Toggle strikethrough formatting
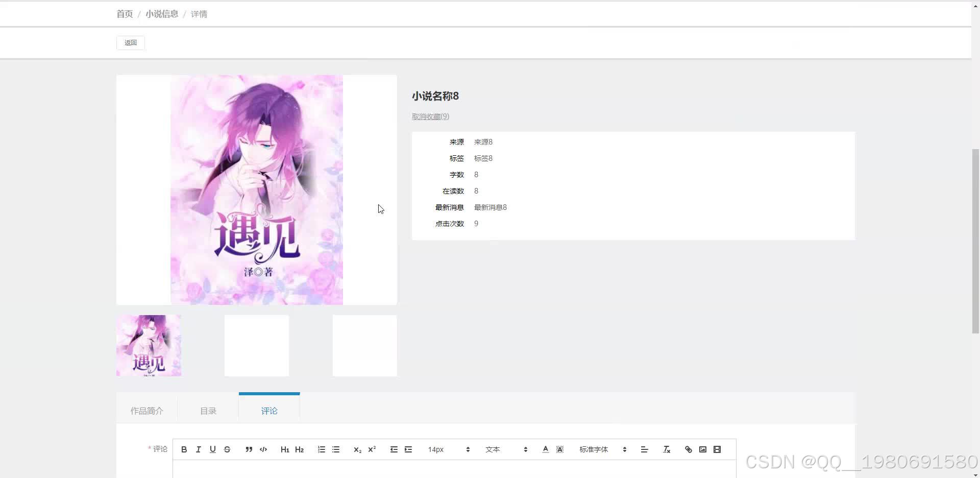The width and height of the screenshot is (980, 478). click(x=227, y=449)
